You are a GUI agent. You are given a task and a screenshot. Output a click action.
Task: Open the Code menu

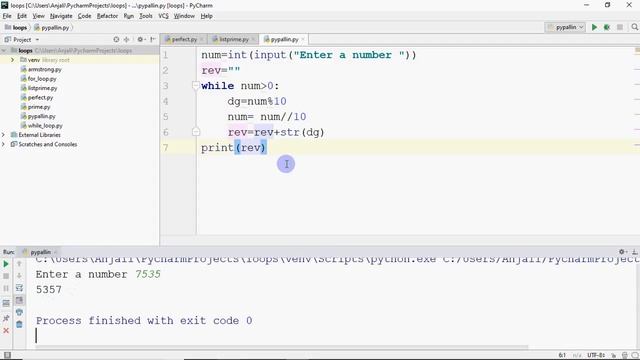[x=84, y=16]
